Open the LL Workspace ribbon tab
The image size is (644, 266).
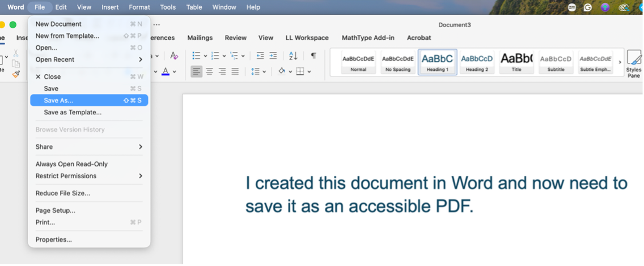tap(307, 38)
